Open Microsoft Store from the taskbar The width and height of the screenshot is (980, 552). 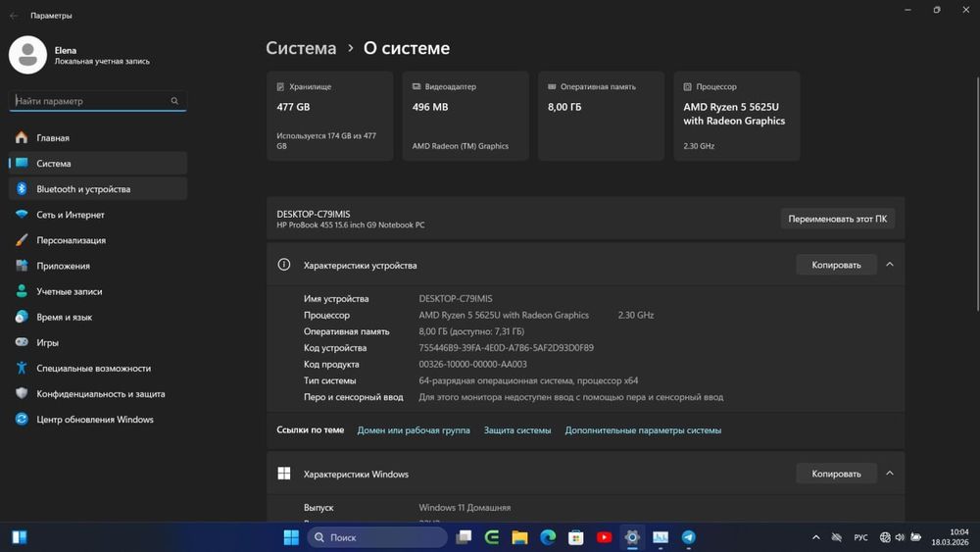pos(576,537)
